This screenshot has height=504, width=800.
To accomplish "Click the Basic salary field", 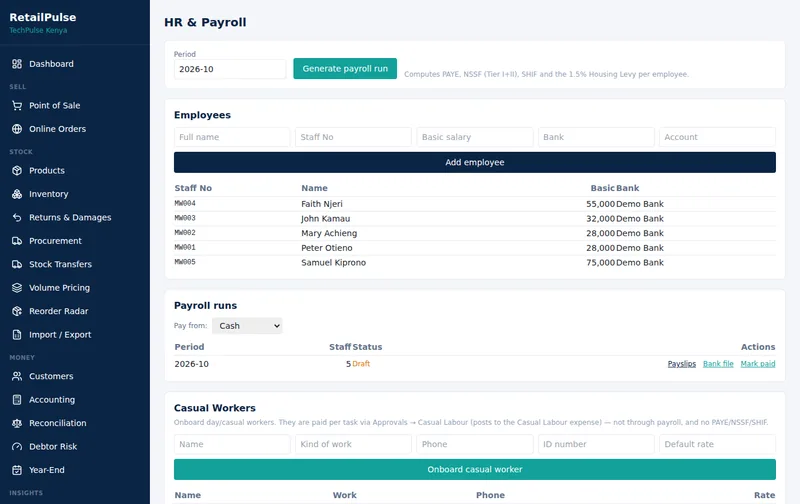I will [x=474, y=137].
